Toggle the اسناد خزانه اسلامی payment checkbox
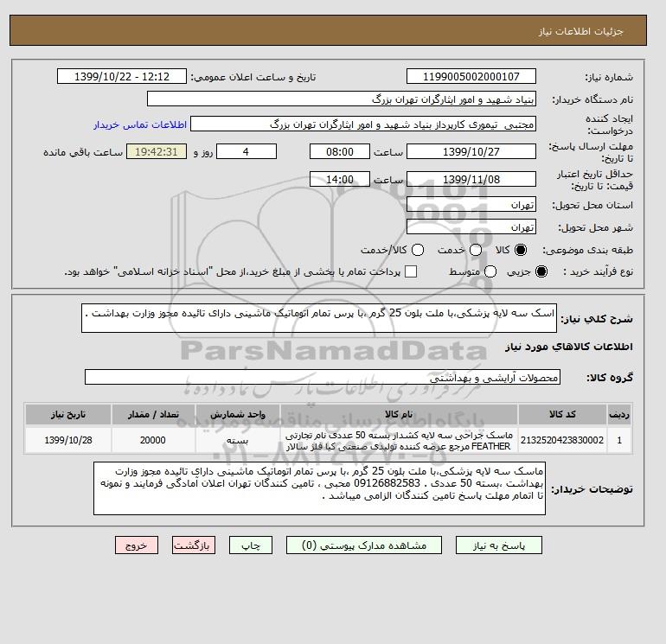The width and height of the screenshot is (666, 644). pos(411,271)
